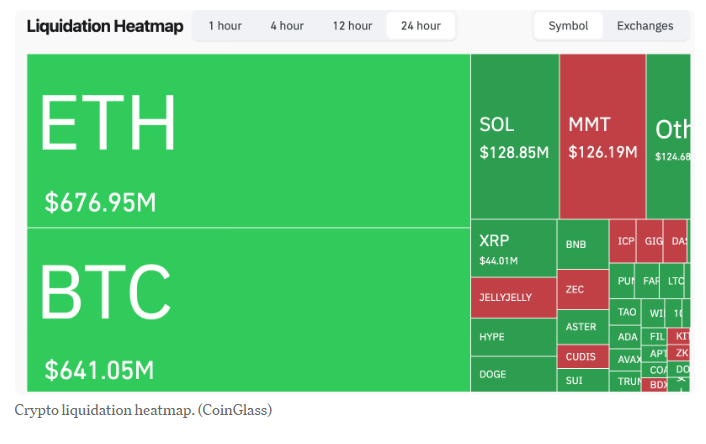Select the BNB heatmap tile
Screen dimensions: 706x444
coord(582,244)
